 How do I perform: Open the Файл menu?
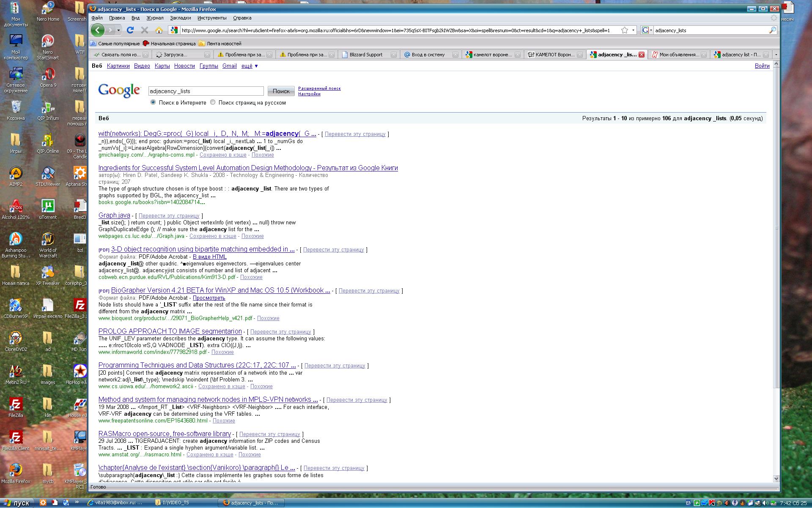(97, 18)
